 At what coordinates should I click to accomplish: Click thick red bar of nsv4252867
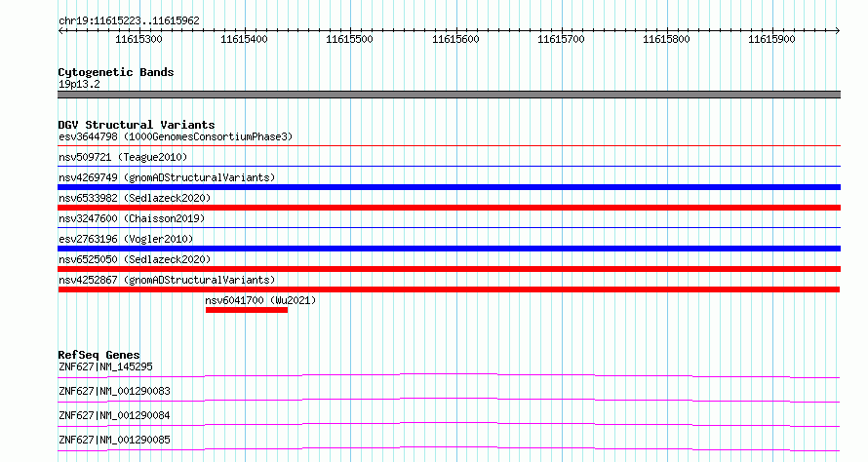(x=449, y=289)
